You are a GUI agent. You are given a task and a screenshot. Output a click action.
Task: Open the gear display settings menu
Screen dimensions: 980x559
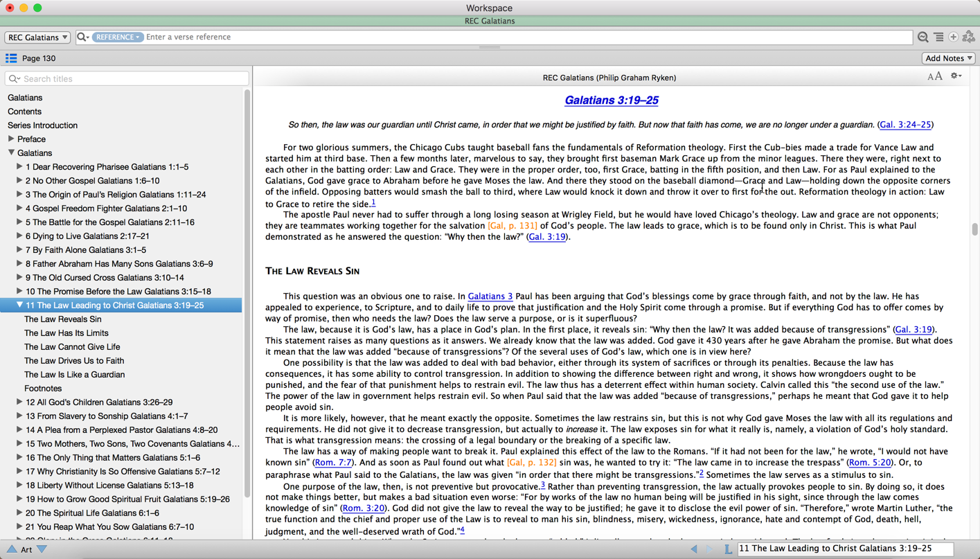(956, 76)
